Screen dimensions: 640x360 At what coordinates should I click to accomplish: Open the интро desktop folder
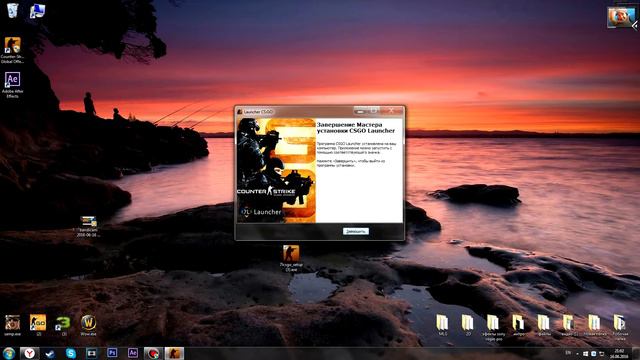click(518, 325)
